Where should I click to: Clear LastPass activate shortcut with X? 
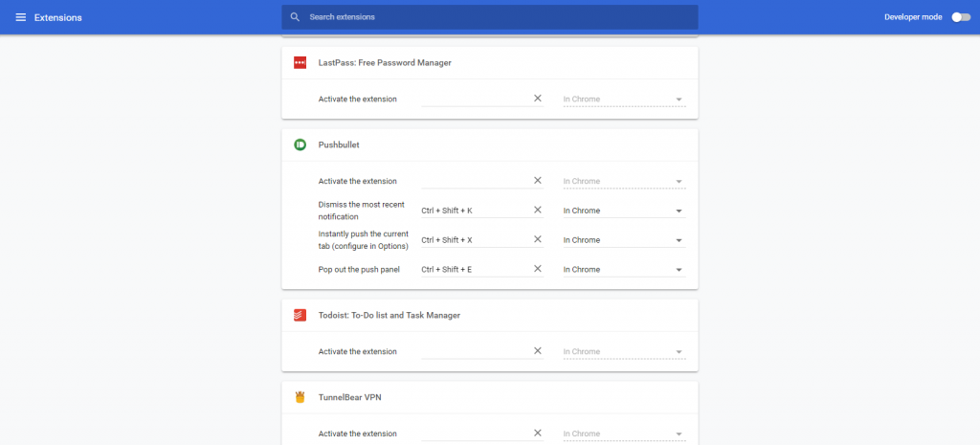point(538,99)
